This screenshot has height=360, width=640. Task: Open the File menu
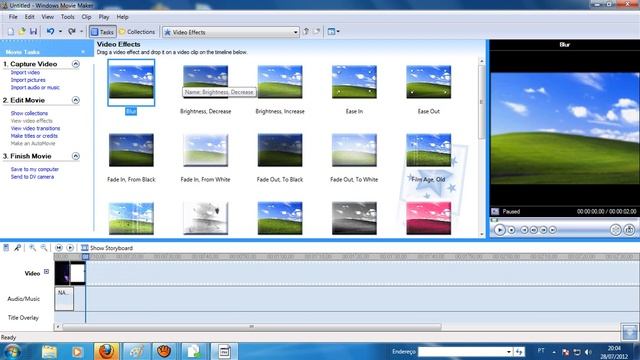[x=13, y=17]
